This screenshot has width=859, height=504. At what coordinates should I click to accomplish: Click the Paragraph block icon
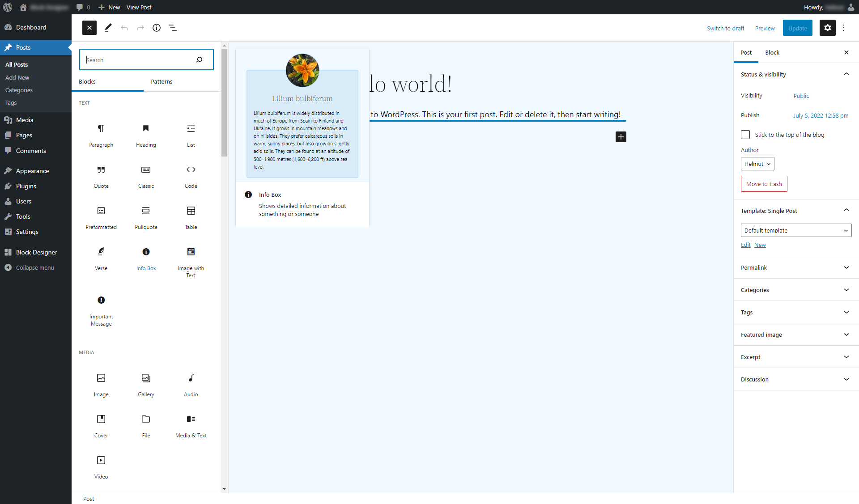coord(100,128)
